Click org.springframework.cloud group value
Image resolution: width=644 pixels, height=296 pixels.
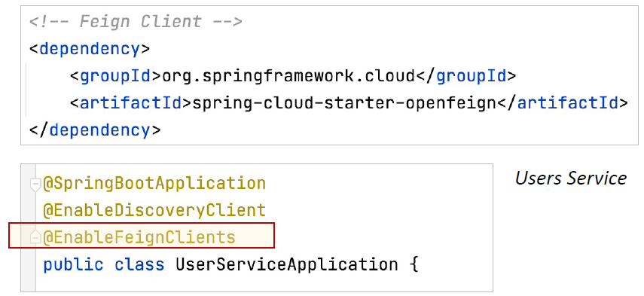[x=288, y=76]
